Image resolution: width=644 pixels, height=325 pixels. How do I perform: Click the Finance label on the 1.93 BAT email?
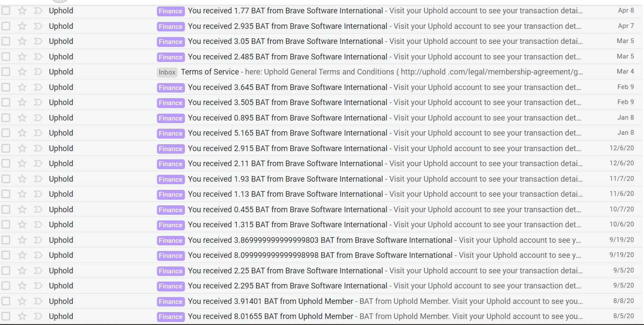pos(171,179)
